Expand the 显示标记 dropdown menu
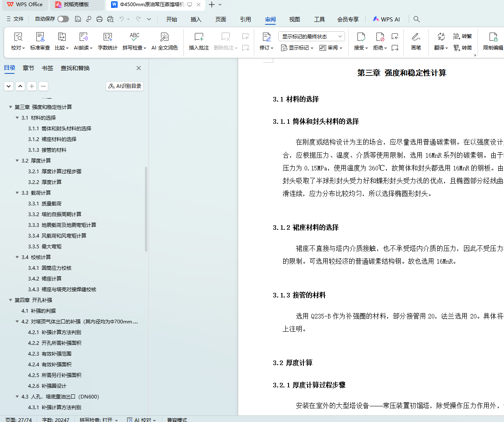504x422 pixels. tap(297, 48)
